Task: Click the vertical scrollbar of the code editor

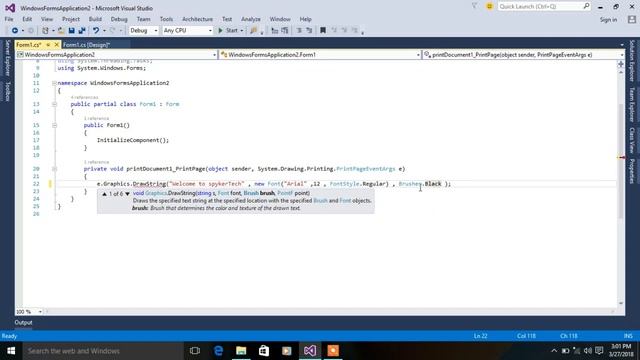Action: pos(621,188)
